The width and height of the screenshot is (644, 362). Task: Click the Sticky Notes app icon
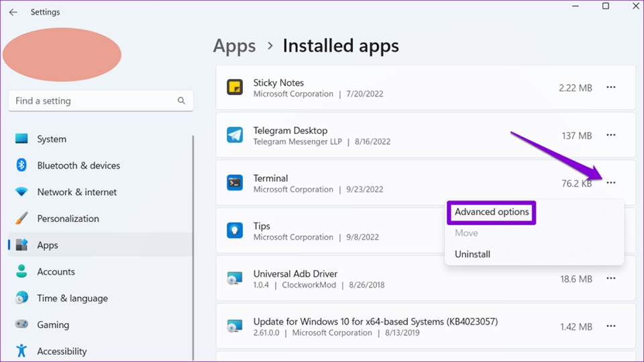click(x=235, y=87)
